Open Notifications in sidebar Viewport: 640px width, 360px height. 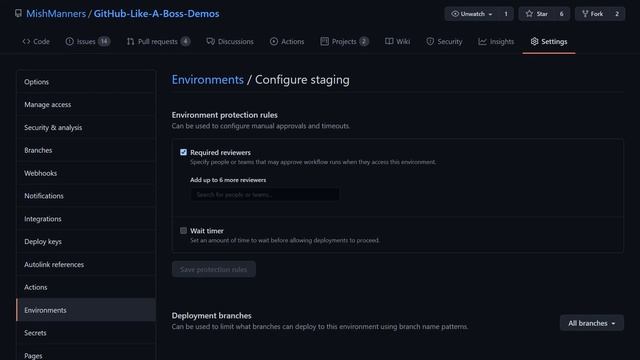(86, 196)
